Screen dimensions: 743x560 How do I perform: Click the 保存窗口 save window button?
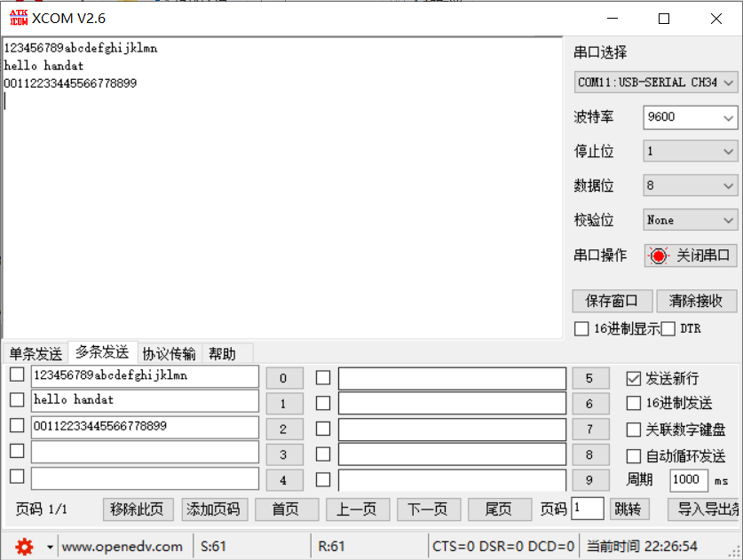pos(613,301)
